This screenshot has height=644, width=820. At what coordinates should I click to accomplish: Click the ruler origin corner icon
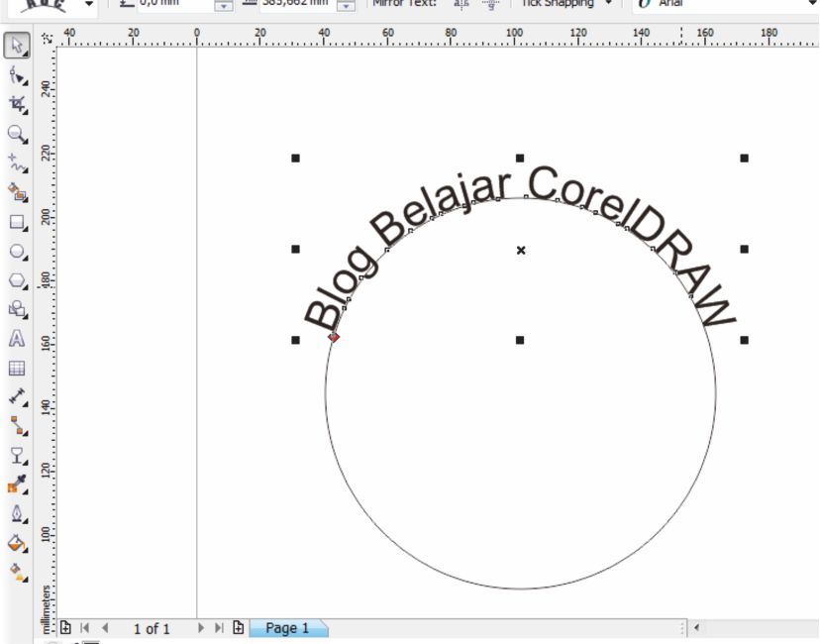pyautogui.click(x=48, y=39)
